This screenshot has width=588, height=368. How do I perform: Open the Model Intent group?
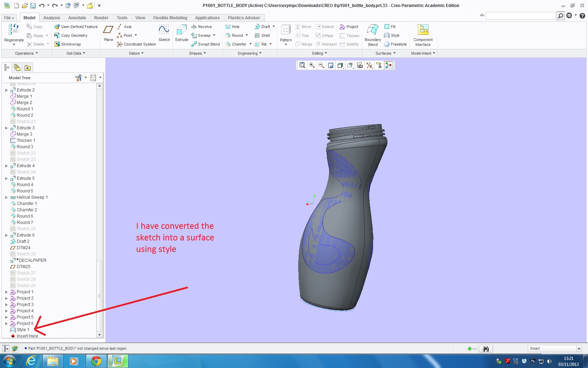(423, 53)
